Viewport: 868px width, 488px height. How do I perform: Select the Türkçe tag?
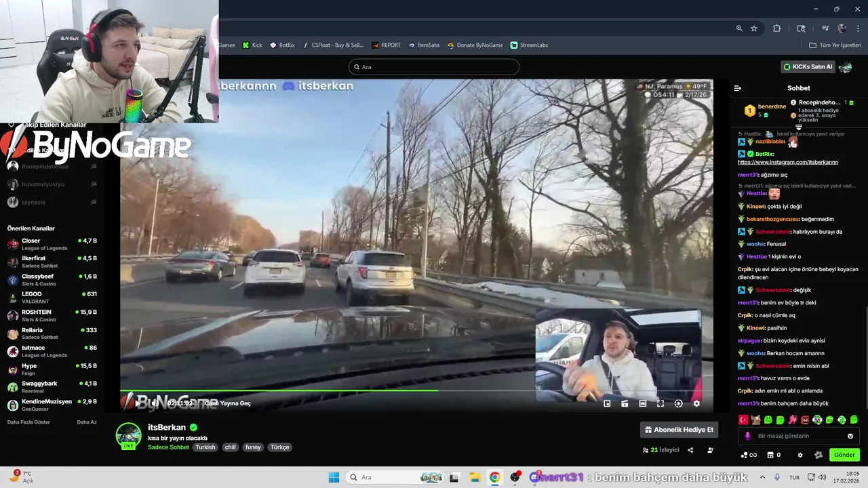click(279, 447)
